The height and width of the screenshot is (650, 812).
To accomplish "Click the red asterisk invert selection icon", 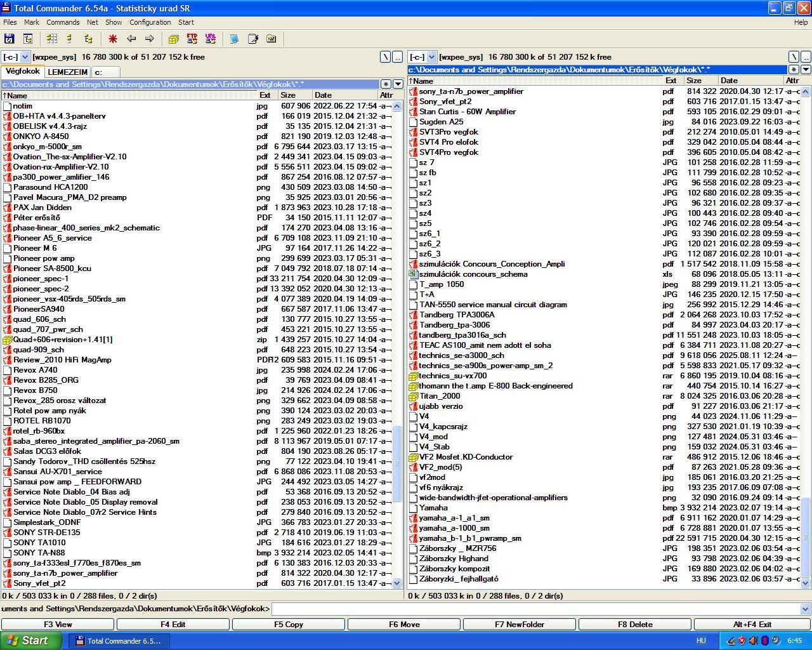I will [113, 39].
